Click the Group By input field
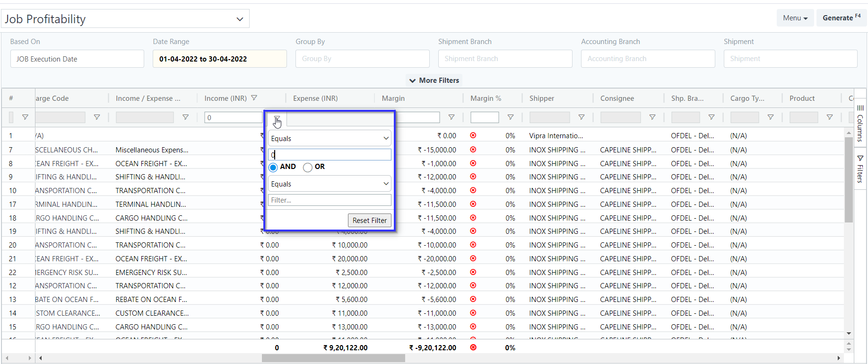This screenshot has height=364, width=868. 363,59
